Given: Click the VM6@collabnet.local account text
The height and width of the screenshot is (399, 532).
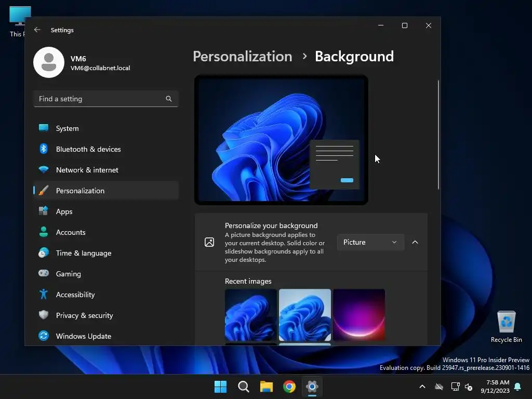Looking at the screenshot, I should [100, 68].
